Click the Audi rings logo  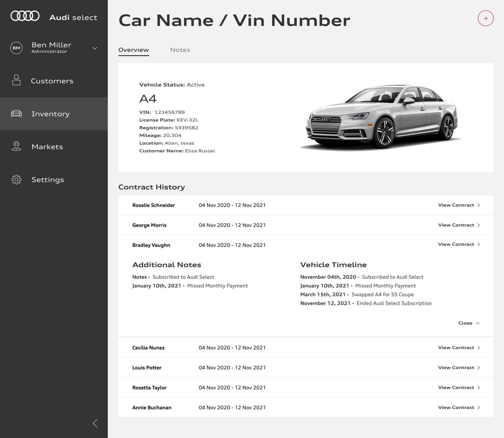pyautogui.click(x=25, y=15)
